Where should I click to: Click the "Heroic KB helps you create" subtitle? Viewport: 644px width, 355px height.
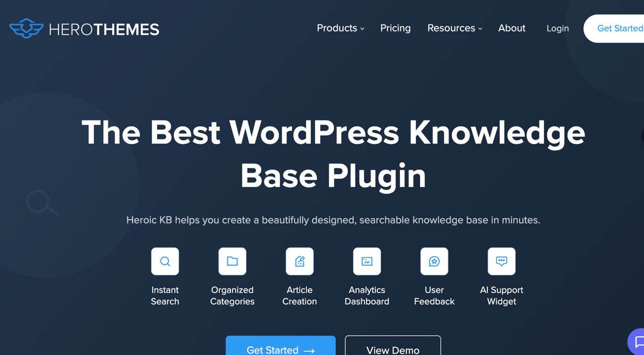click(333, 220)
